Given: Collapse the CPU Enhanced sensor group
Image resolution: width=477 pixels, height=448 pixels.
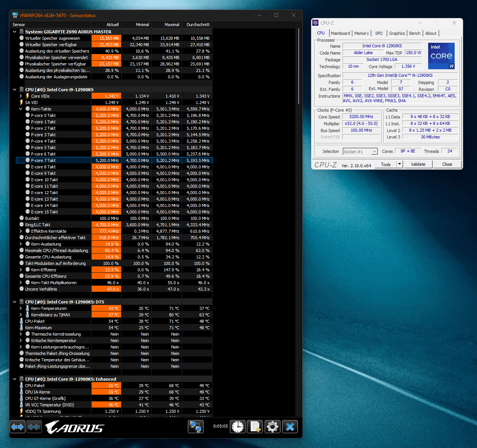Looking at the screenshot, I should pyautogui.click(x=15, y=379).
